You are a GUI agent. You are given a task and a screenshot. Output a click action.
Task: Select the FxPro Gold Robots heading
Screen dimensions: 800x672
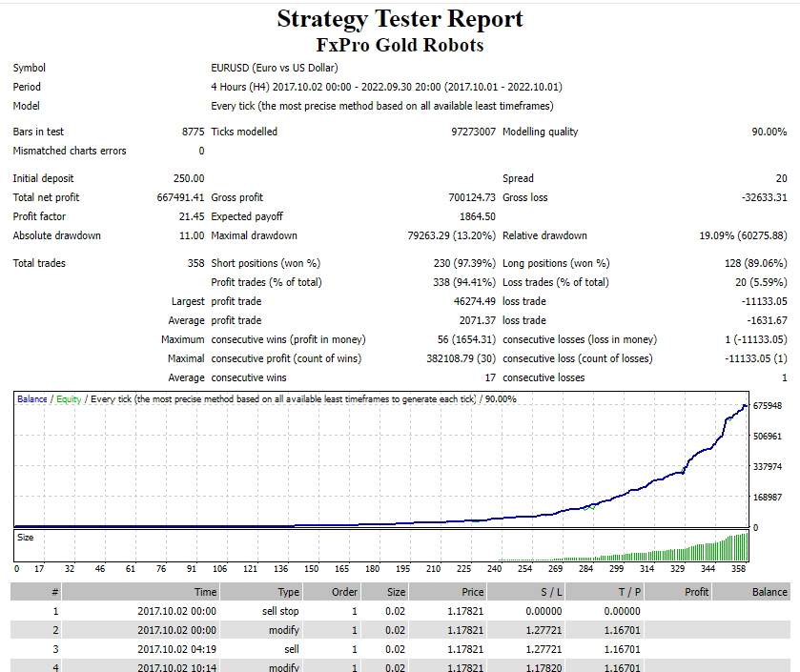(x=400, y=45)
